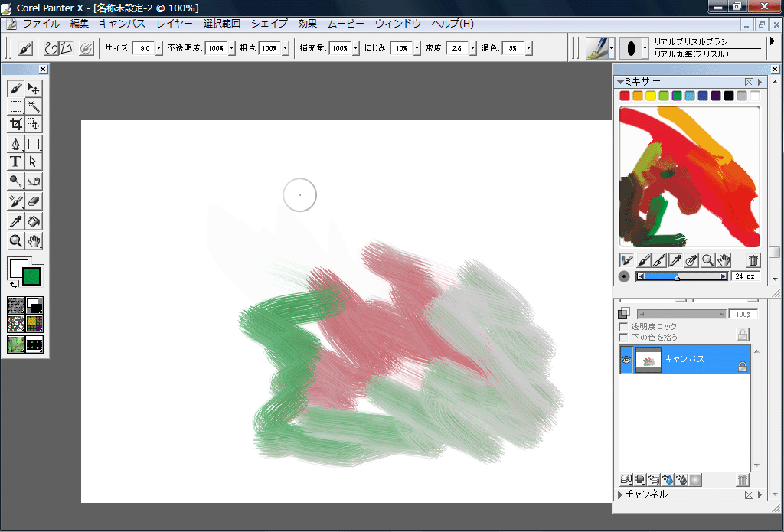Select the Layer Adjuster tool

coord(34,89)
